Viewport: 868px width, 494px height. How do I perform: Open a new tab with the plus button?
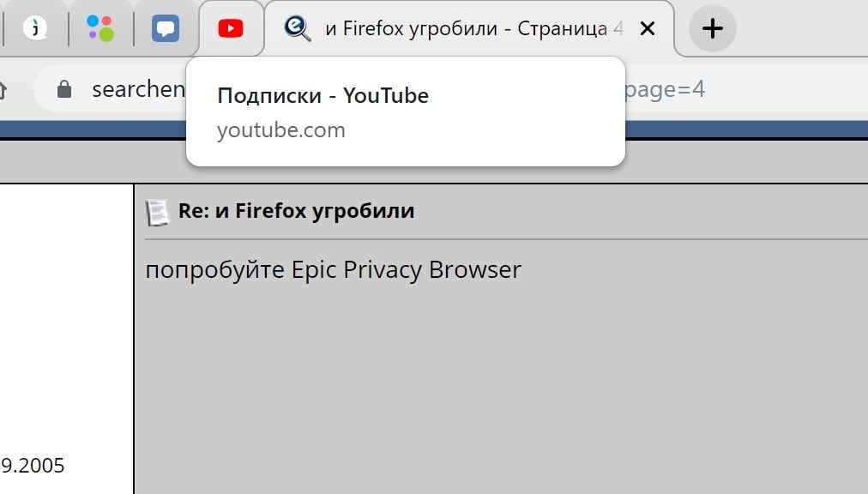pos(712,29)
